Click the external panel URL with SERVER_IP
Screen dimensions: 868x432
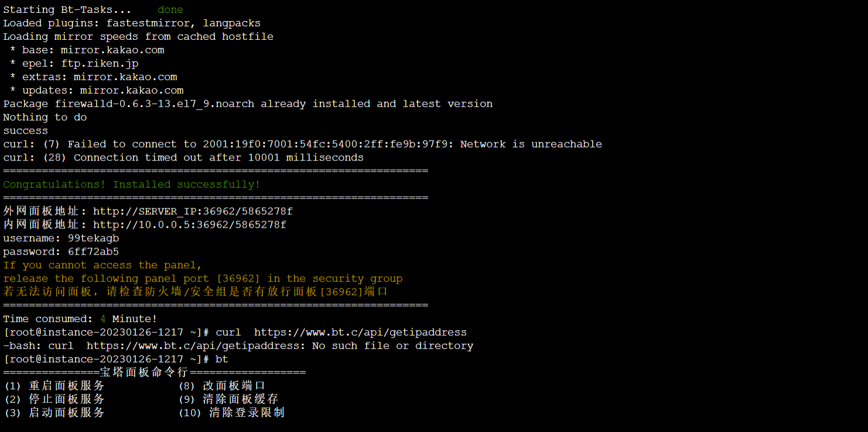click(x=193, y=211)
